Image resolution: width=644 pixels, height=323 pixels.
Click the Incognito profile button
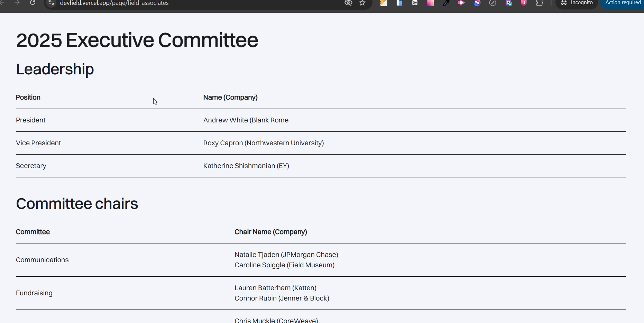pyautogui.click(x=577, y=3)
